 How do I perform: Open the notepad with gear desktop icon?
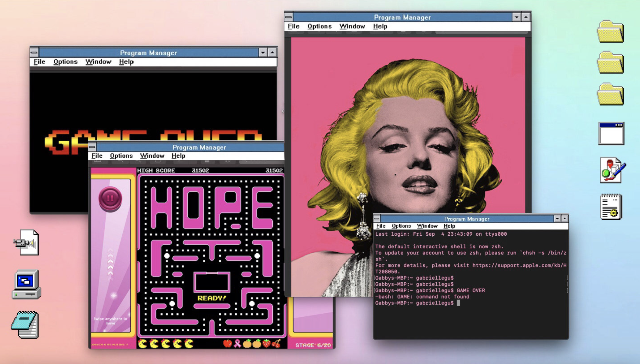click(611, 207)
